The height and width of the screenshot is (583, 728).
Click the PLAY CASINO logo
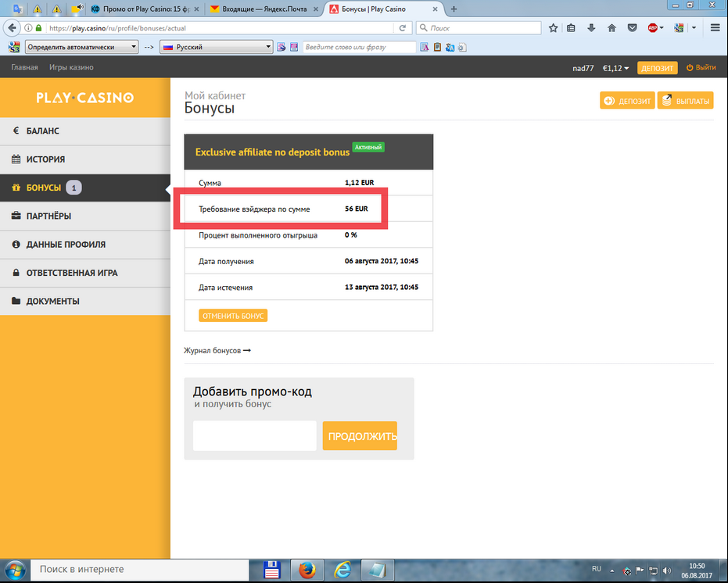[x=85, y=98]
